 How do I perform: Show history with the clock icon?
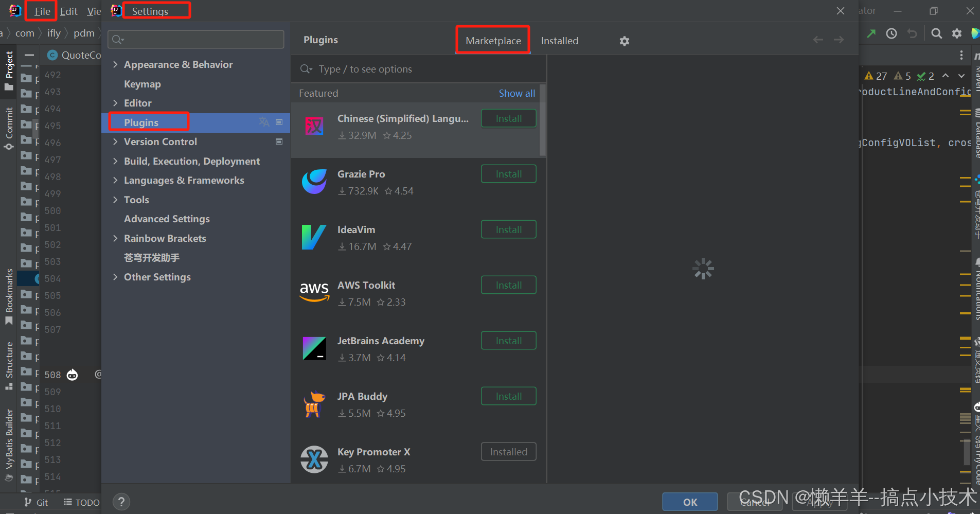[x=892, y=33]
